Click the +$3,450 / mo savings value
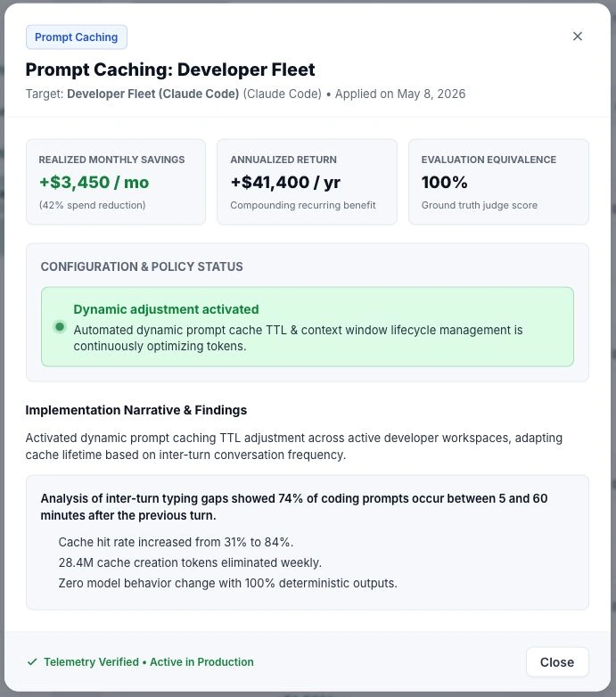This screenshot has height=697, width=616. [x=94, y=182]
